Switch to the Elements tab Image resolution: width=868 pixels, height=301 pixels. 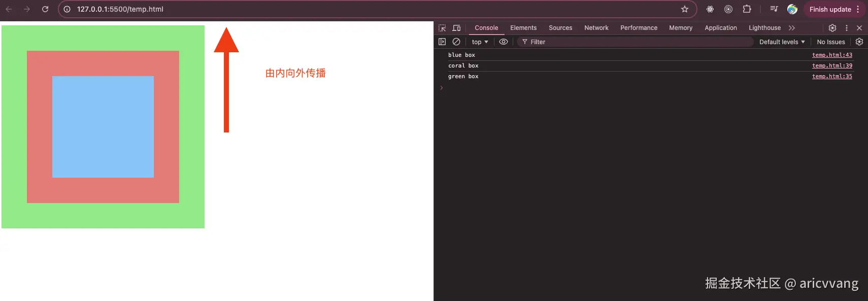point(523,28)
